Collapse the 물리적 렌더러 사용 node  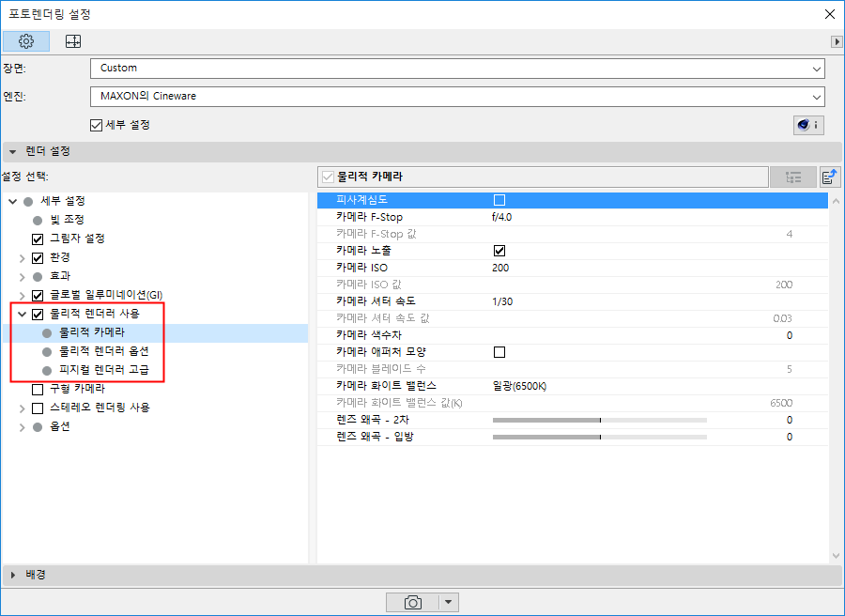pos(23,315)
